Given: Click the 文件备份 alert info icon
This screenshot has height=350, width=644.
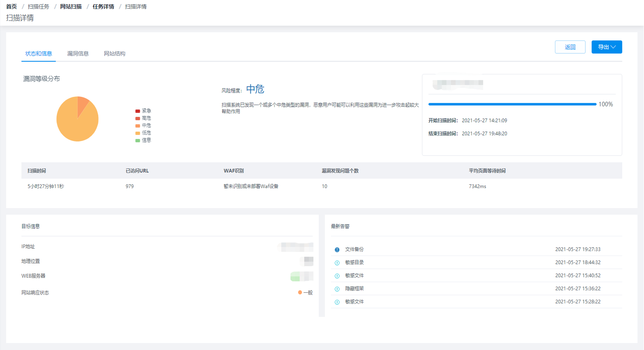Looking at the screenshot, I should click(337, 250).
